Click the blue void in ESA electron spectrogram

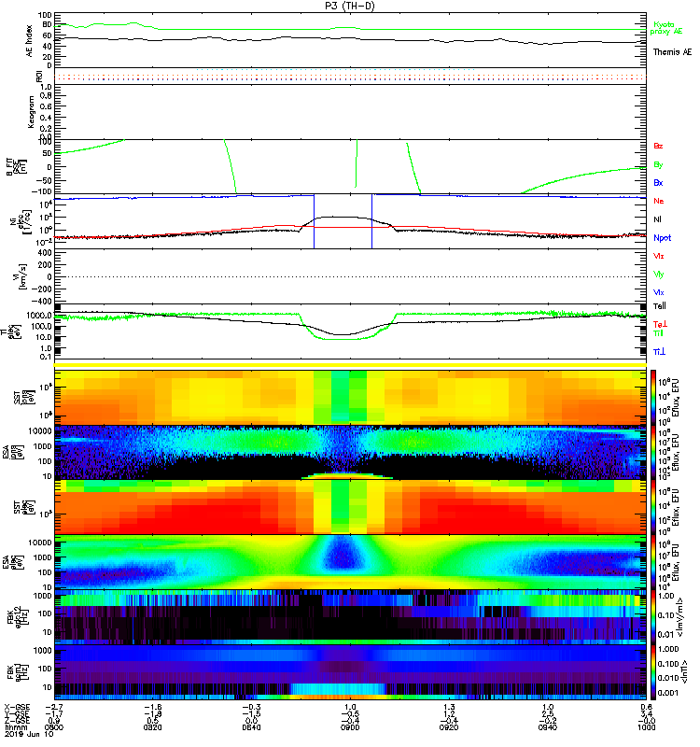[343, 553]
